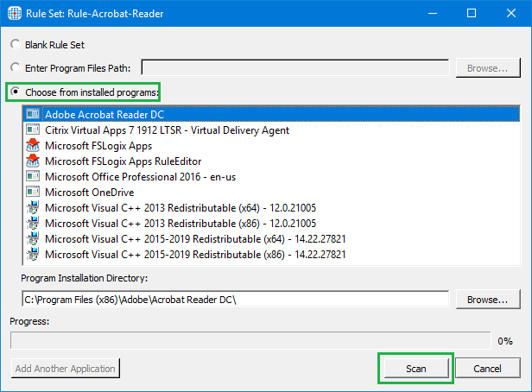Minimize the Rule Set window
Image resolution: width=532 pixels, height=392 pixels.
point(432,13)
